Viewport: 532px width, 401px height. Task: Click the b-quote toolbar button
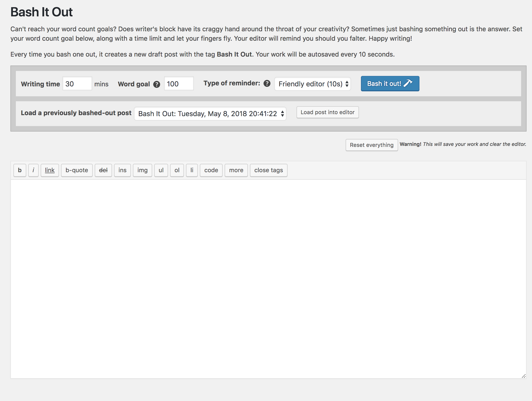click(x=77, y=170)
